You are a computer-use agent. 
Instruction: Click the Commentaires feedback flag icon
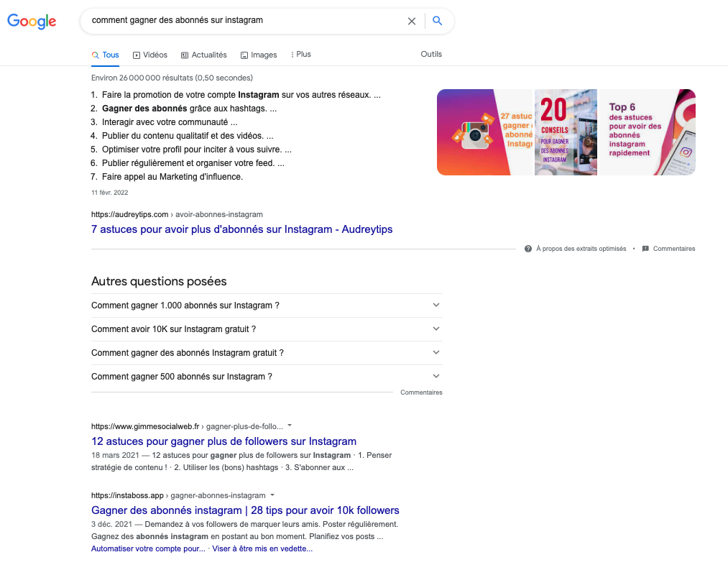point(645,249)
